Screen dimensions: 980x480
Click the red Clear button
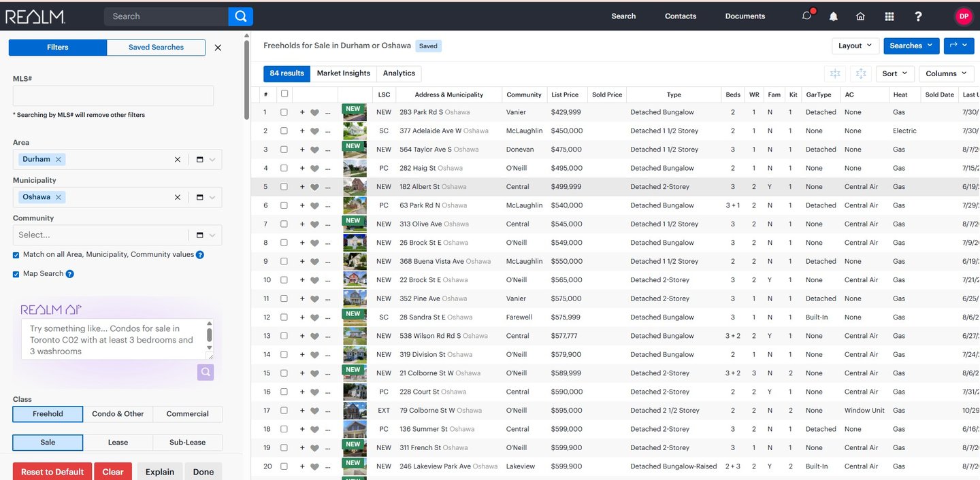click(x=113, y=472)
